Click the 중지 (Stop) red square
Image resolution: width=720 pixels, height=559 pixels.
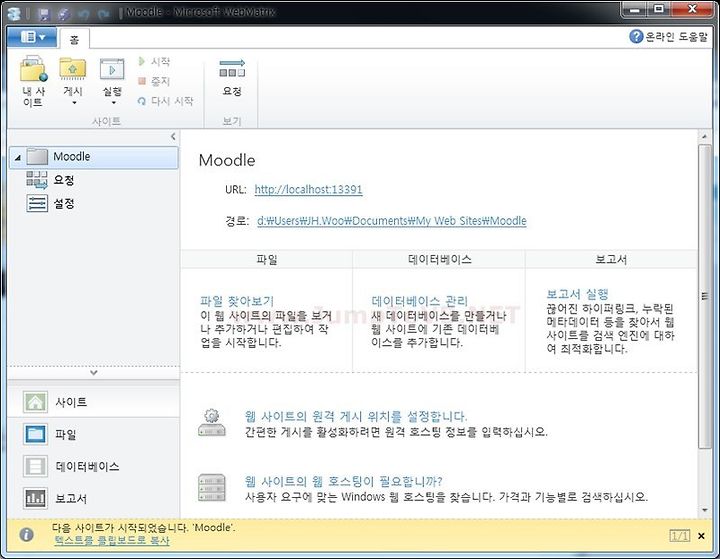click(x=142, y=81)
